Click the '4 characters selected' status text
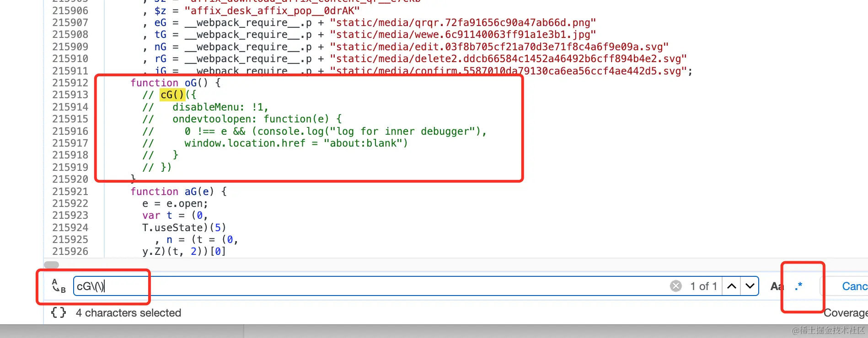Image resolution: width=868 pixels, height=338 pixels. (129, 313)
